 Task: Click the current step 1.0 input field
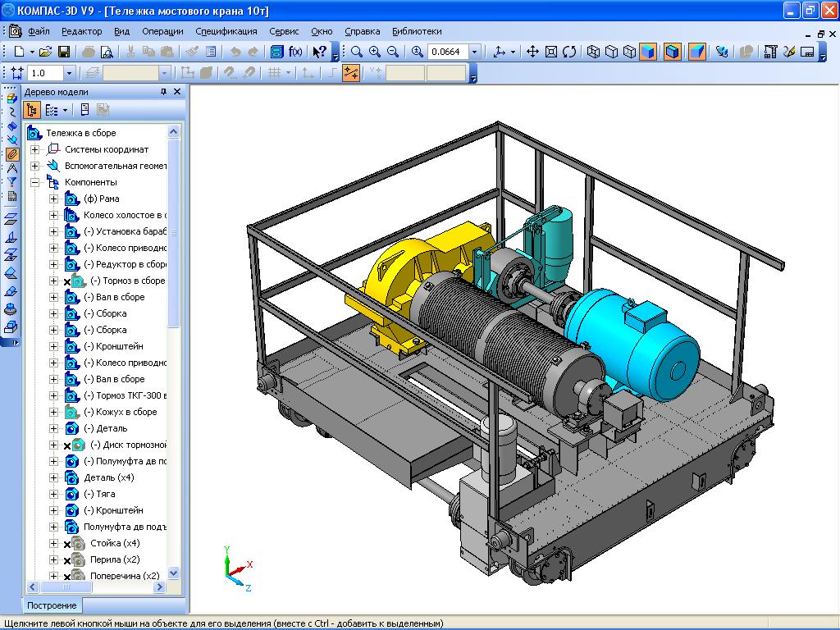point(45,73)
